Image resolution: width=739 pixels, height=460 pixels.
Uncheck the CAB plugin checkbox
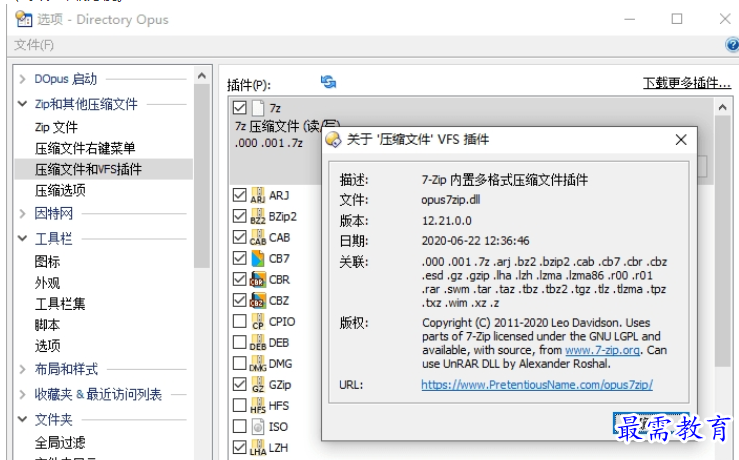(x=239, y=237)
